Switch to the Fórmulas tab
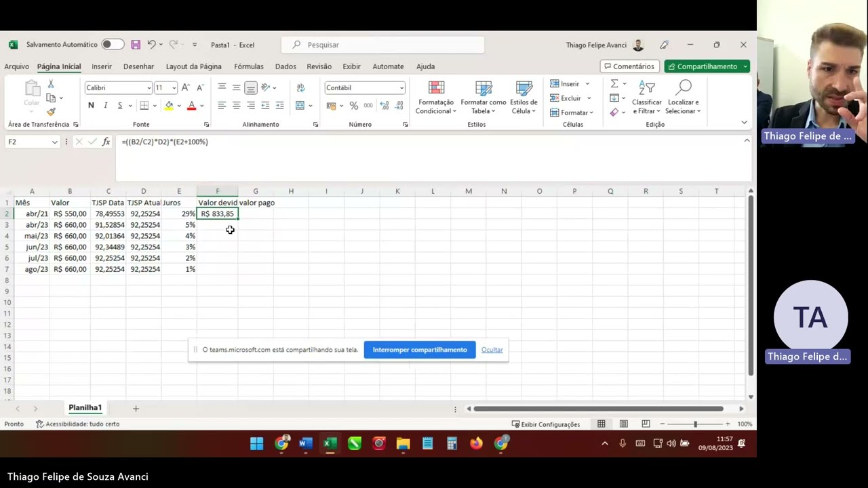Screen dimensions: 868x488 249,66
